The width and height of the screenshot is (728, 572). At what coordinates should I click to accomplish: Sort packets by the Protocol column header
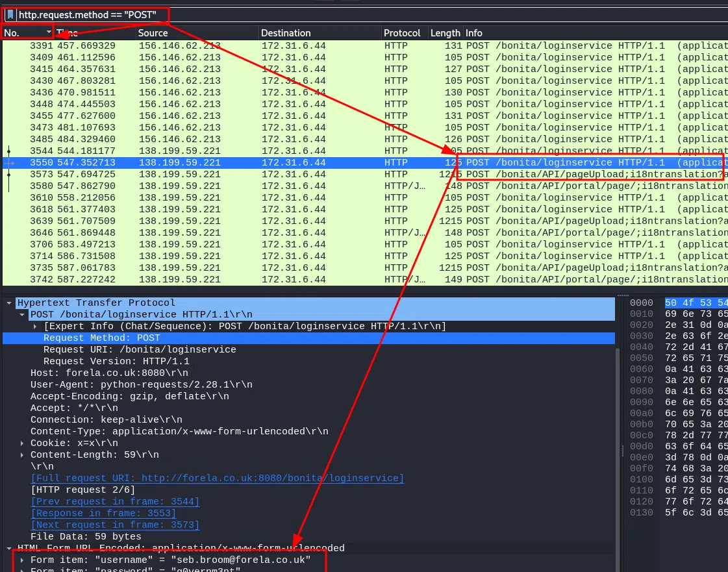[402, 33]
